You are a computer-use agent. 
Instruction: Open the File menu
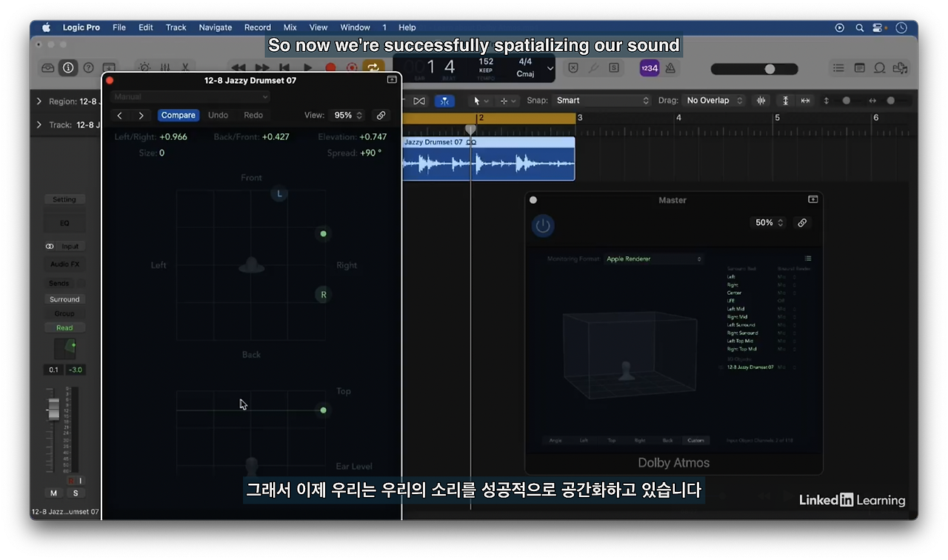pyautogui.click(x=119, y=27)
